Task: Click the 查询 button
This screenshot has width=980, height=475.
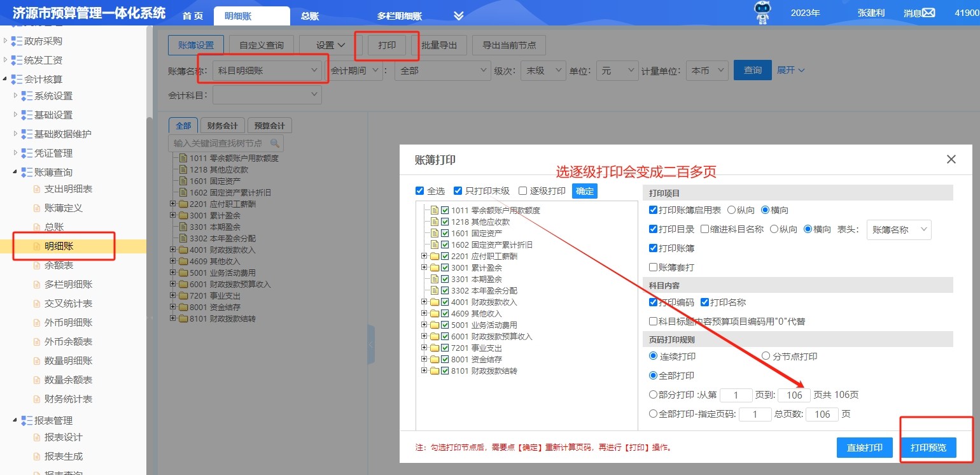Action: [753, 70]
